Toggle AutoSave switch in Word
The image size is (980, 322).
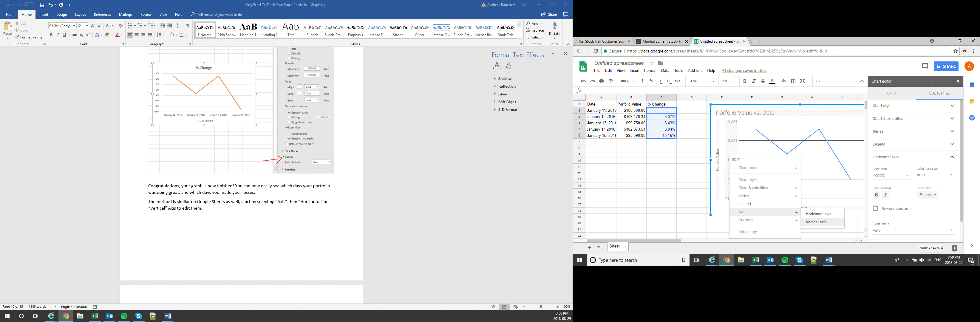coord(29,5)
